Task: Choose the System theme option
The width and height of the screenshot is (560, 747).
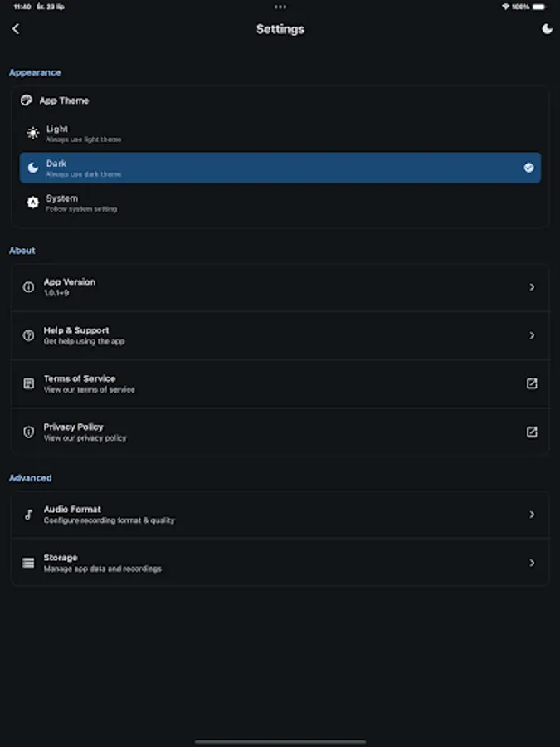Action: [280, 203]
